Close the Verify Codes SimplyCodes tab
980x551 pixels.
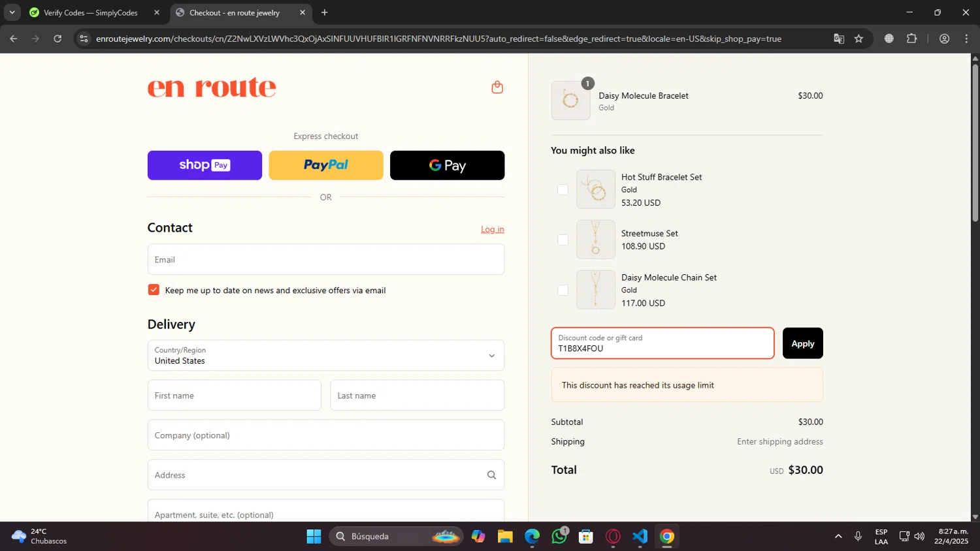point(157,12)
